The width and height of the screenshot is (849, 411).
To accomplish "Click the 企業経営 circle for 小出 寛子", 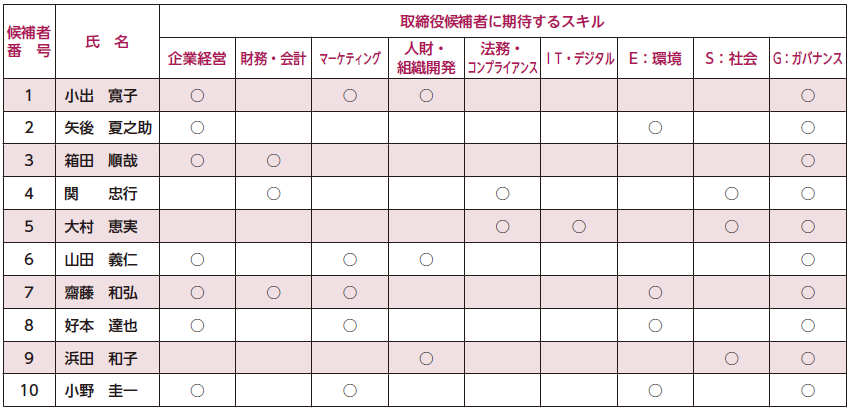I will click(197, 95).
